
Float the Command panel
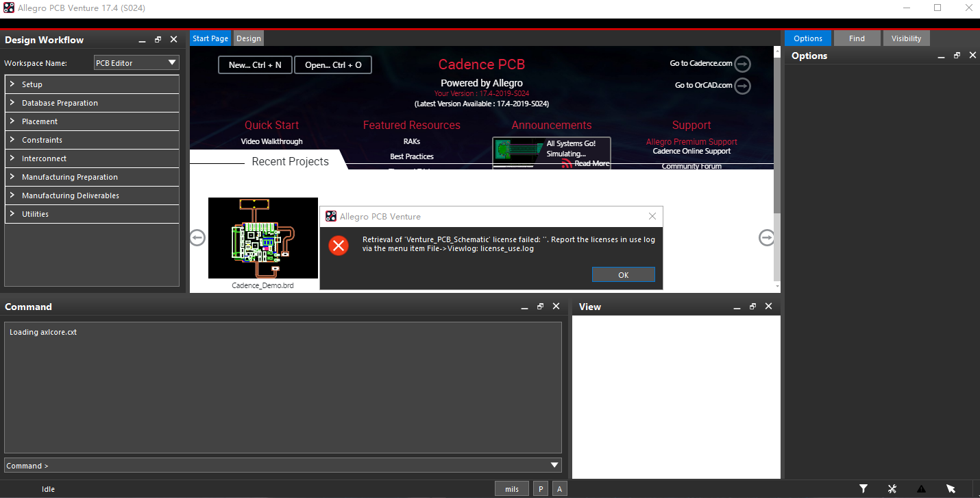541,307
